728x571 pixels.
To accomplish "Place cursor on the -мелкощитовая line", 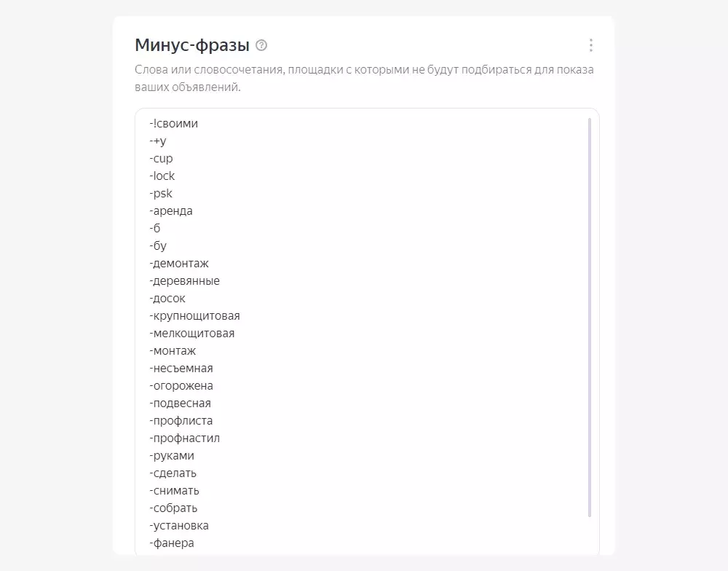I will (x=191, y=334).
